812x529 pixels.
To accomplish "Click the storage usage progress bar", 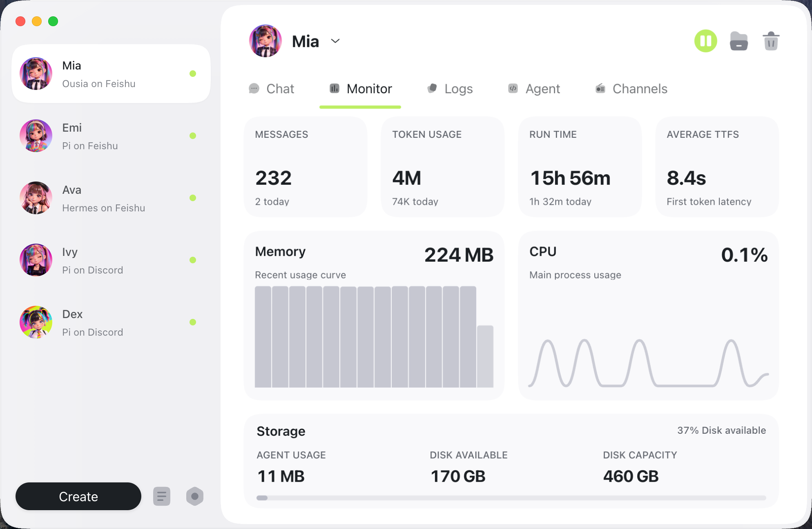I will click(511, 498).
